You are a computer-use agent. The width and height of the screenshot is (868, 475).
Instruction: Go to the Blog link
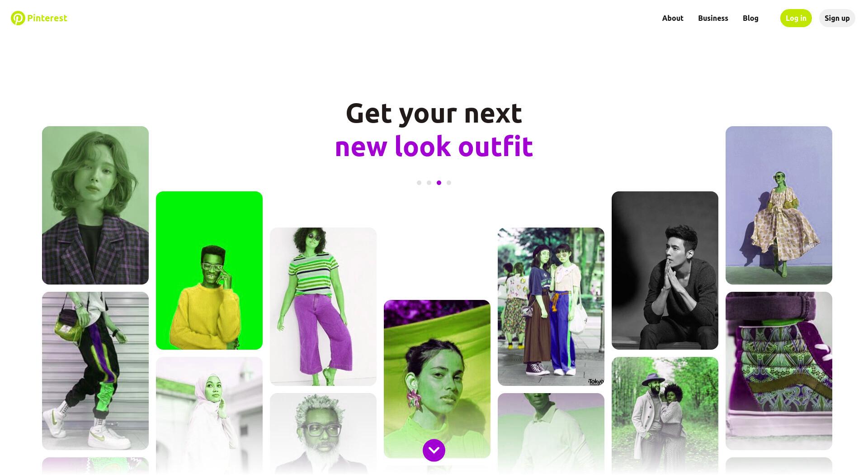point(750,18)
